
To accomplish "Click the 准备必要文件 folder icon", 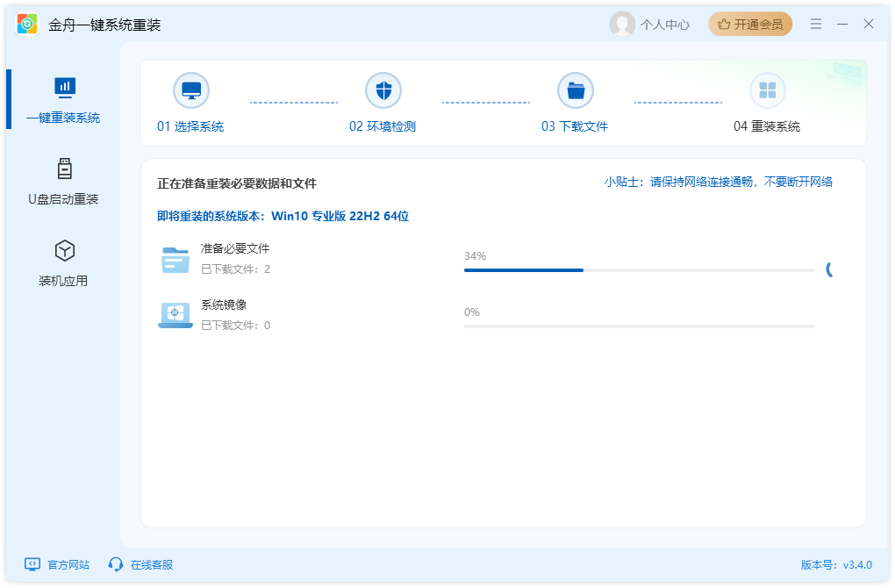I will tap(175, 259).
